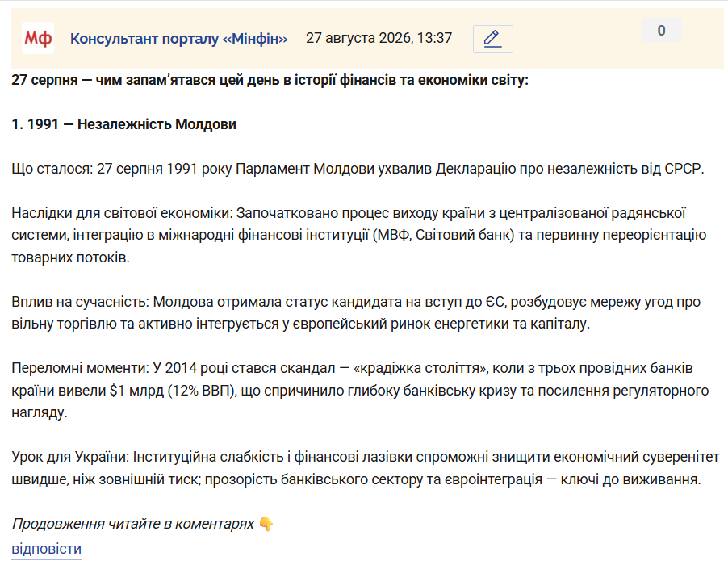Screen dimensions: 728x565
Task: Click paragraph starting Переломні моменти
Action: pos(360,391)
